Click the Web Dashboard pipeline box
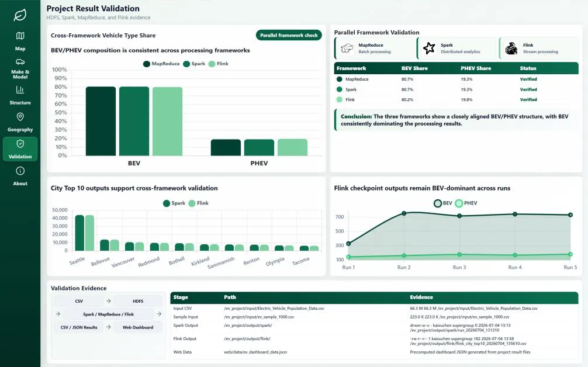Image resolution: width=588 pixels, height=367 pixels. click(137, 327)
